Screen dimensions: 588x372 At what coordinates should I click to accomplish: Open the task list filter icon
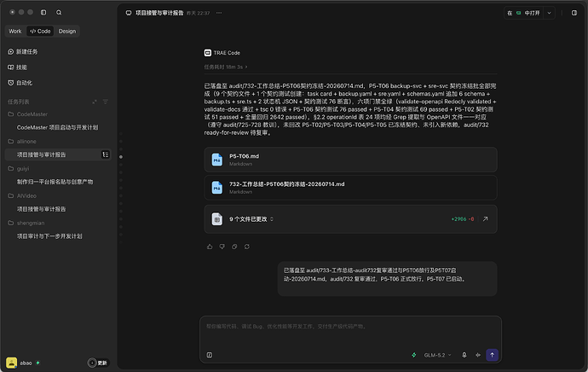(106, 102)
